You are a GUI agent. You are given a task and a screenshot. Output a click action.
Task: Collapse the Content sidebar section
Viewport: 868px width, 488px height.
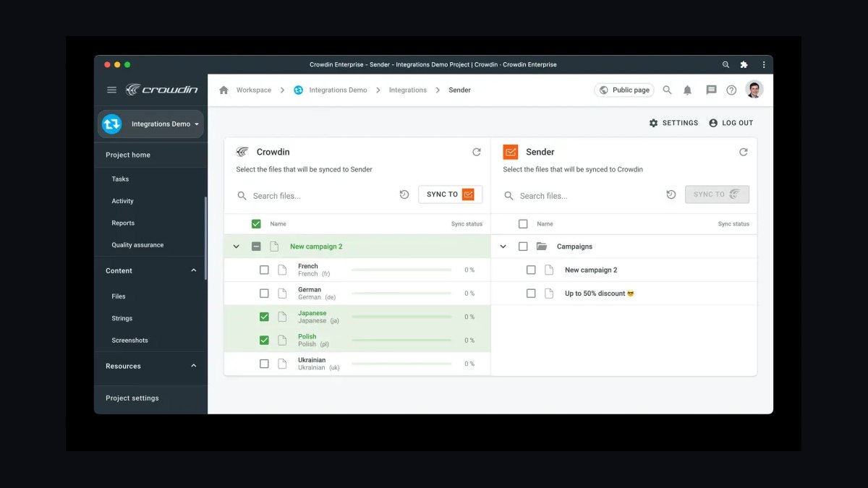click(194, 270)
